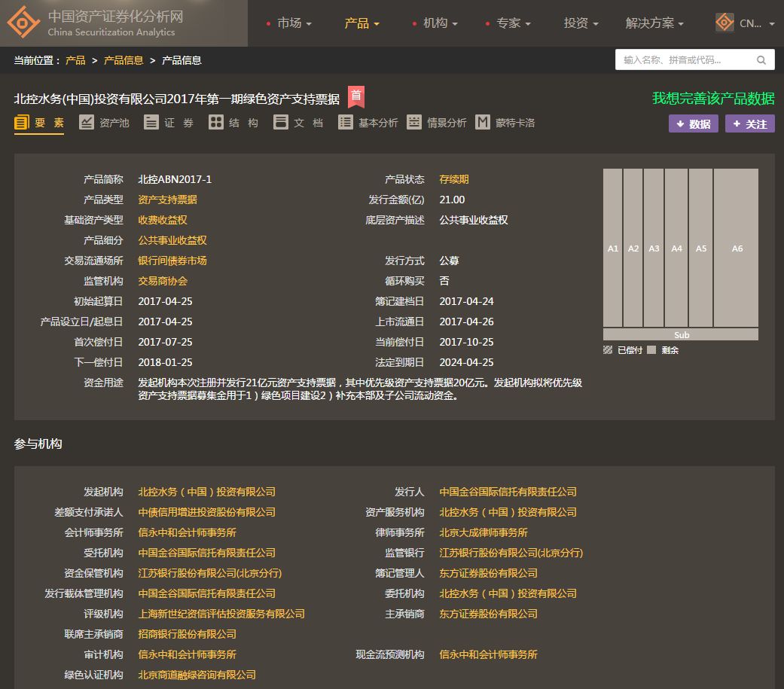Click the 发行金额 value 21.00
The image size is (784, 689).
tap(452, 200)
